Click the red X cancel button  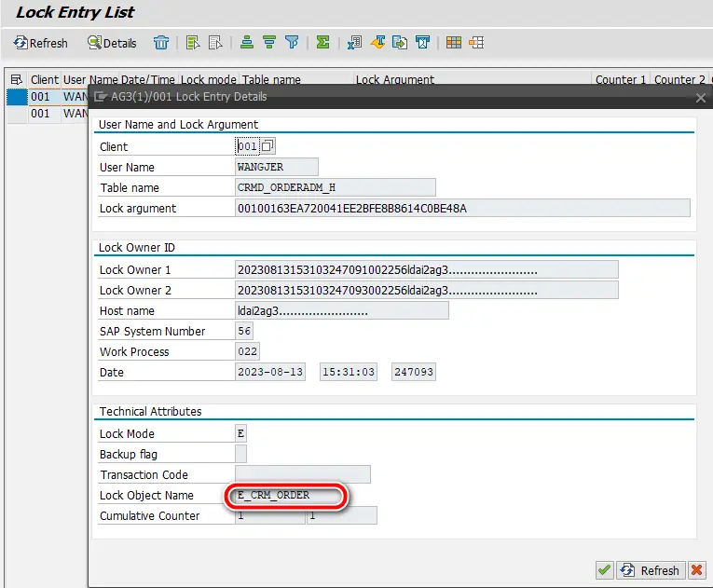click(x=696, y=569)
